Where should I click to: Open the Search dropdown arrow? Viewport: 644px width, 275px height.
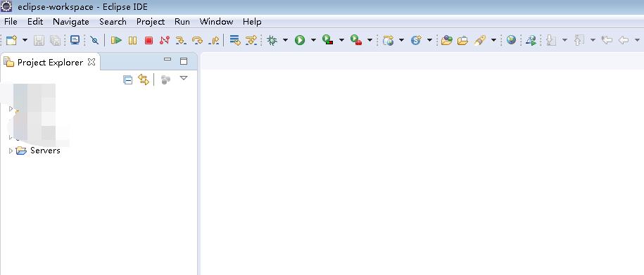493,40
